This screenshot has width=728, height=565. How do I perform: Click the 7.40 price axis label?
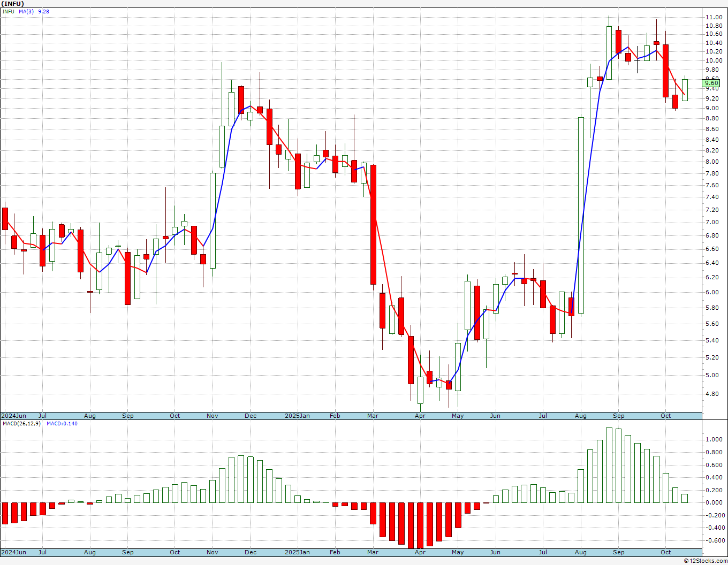click(x=712, y=197)
